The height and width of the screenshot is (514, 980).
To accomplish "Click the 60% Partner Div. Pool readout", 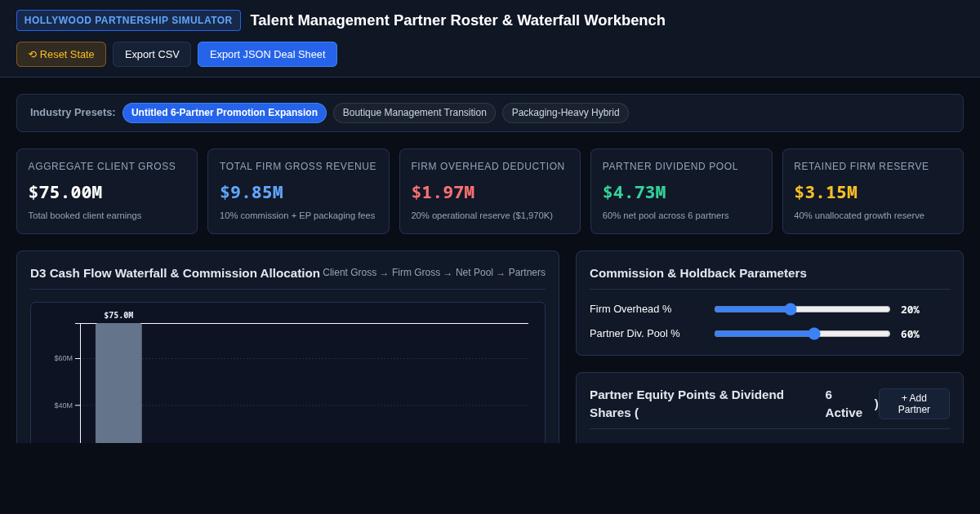I will click(x=910, y=334).
